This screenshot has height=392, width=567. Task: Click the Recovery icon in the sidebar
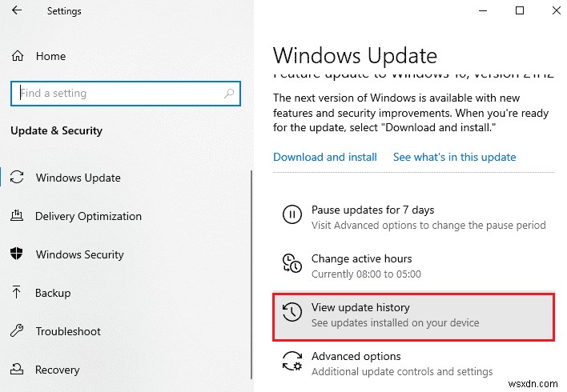pyautogui.click(x=18, y=370)
